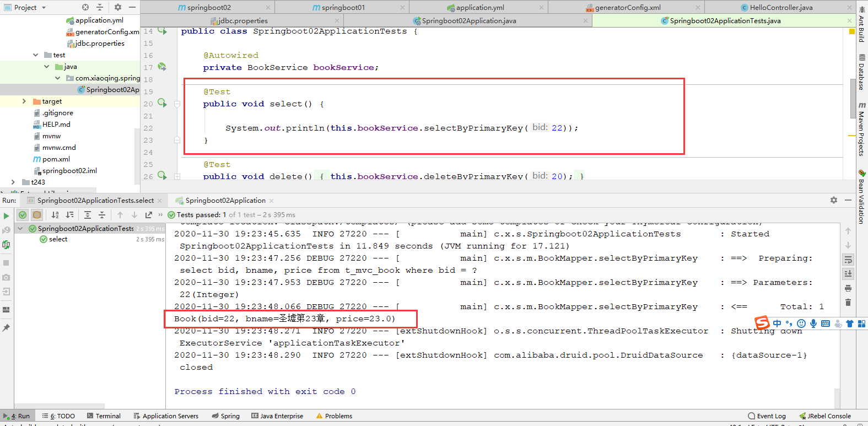Toggle Show Passed tests filter
The image size is (868, 426).
pyautogui.click(x=23, y=215)
